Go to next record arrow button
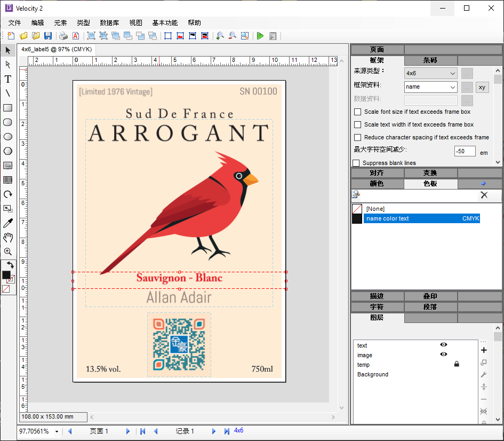 coord(213,431)
